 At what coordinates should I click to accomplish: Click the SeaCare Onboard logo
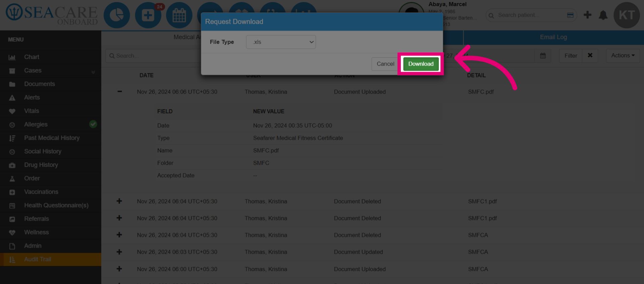pos(51,14)
